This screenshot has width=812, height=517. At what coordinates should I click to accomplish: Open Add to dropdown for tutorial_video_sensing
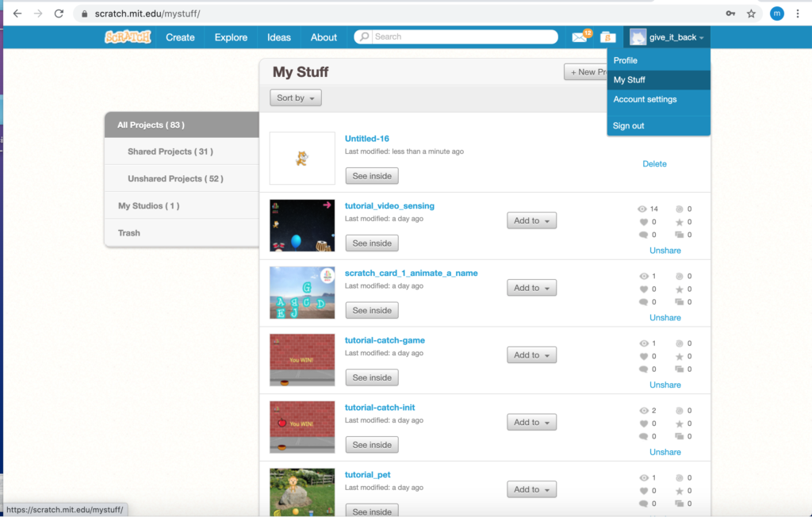[x=531, y=220]
